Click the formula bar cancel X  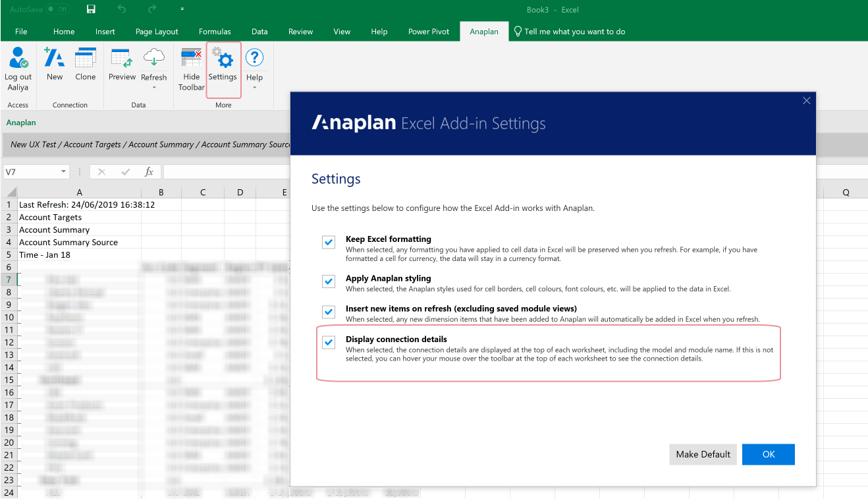click(x=101, y=172)
